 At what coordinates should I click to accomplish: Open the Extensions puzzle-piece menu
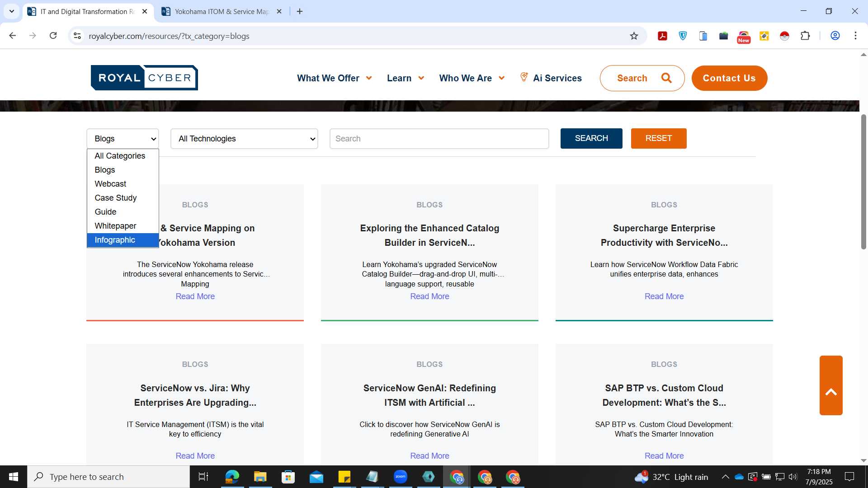(x=805, y=36)
